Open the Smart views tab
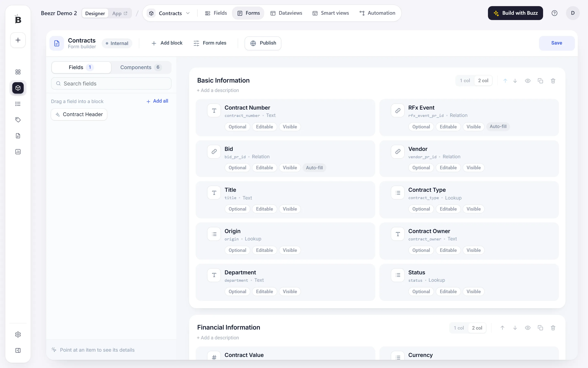This screenshot has height=368, width=588. (x=331, y=13)
